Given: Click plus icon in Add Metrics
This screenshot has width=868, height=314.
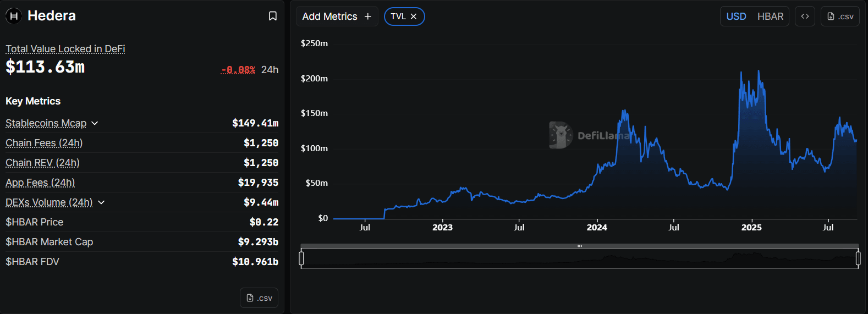Looking at the screenshot, I should (x=368, y=16).
